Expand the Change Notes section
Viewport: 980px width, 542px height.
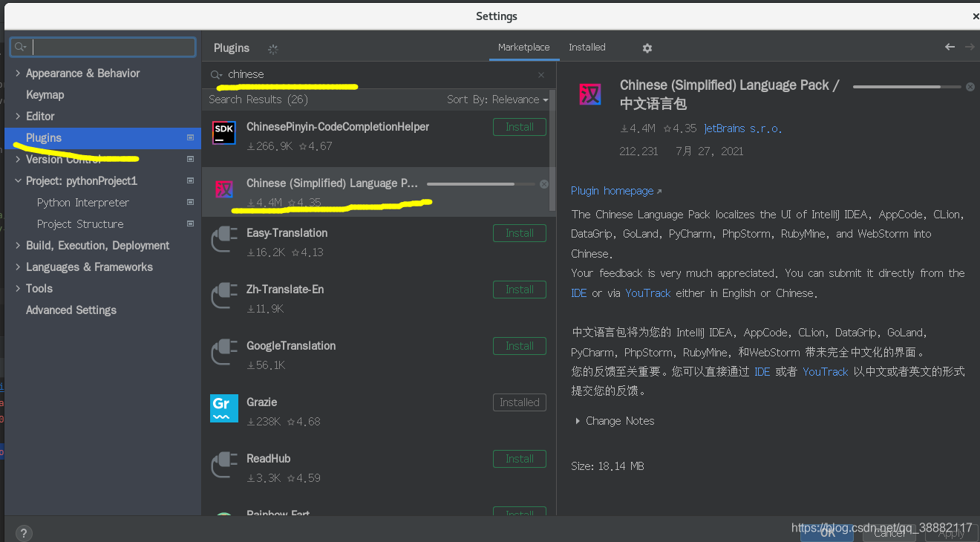(578, 421)
